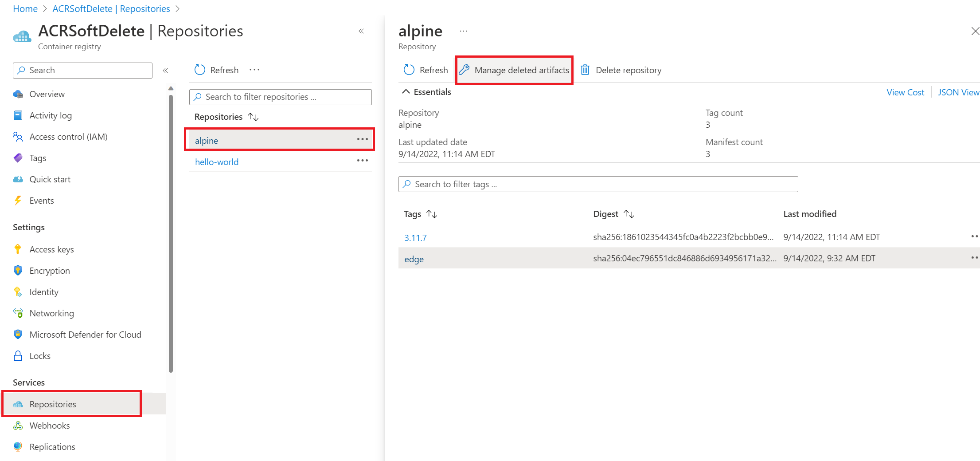Open Replications under Services
980x461 pixels.
coord(52,447)
